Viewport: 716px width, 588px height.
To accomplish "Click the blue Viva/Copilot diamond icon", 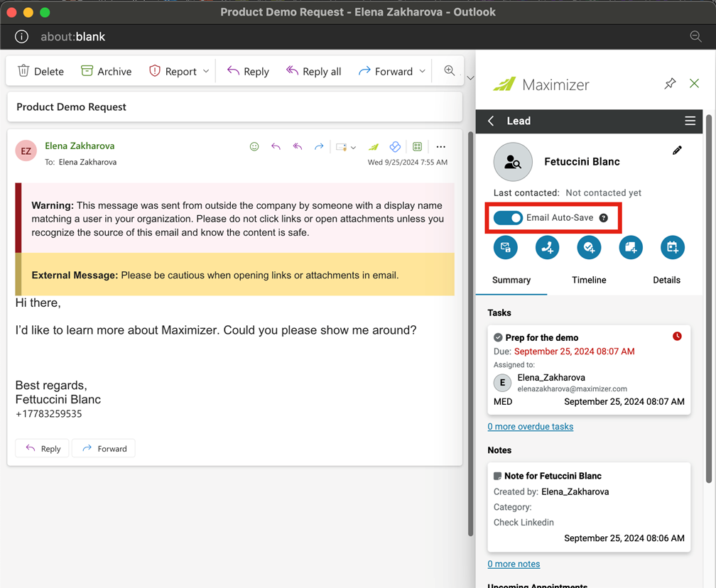I will tap(395, 146).
